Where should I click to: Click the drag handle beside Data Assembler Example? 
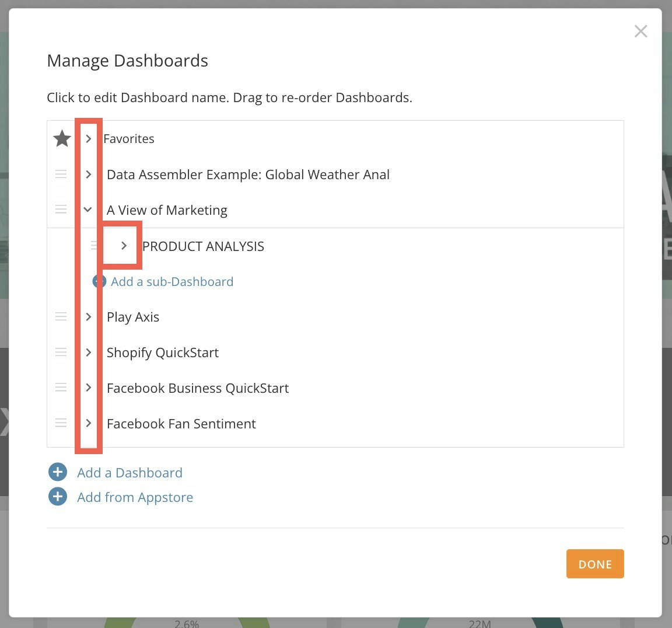click(61, 174)
